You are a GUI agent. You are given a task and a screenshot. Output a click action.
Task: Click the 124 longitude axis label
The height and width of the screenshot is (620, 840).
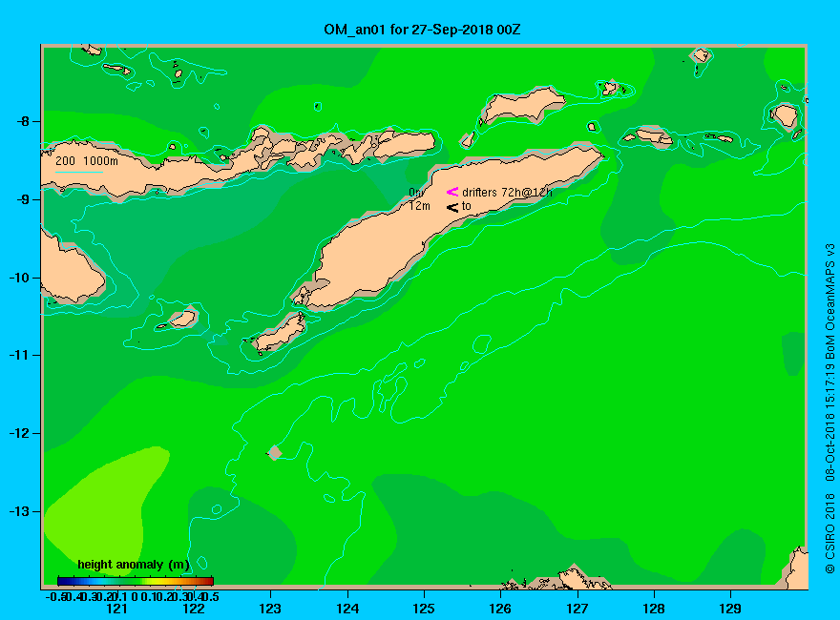[x=347, y=609]
